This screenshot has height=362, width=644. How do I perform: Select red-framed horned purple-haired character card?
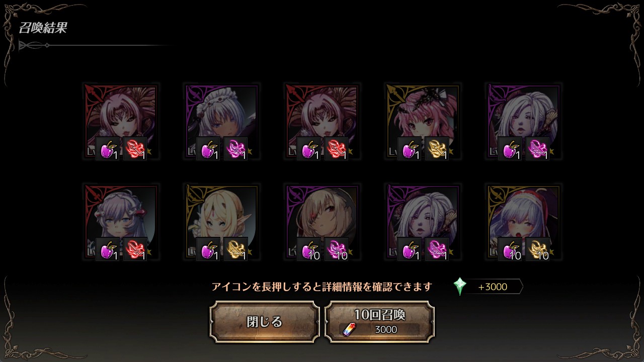pyautogui.click(x=121, y=222)
